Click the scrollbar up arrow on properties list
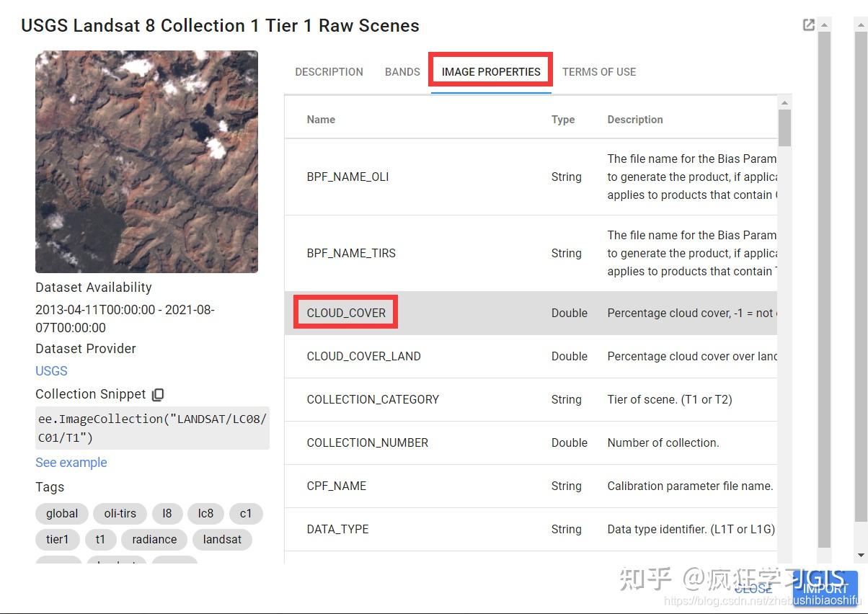 click(x=785, y=102)
